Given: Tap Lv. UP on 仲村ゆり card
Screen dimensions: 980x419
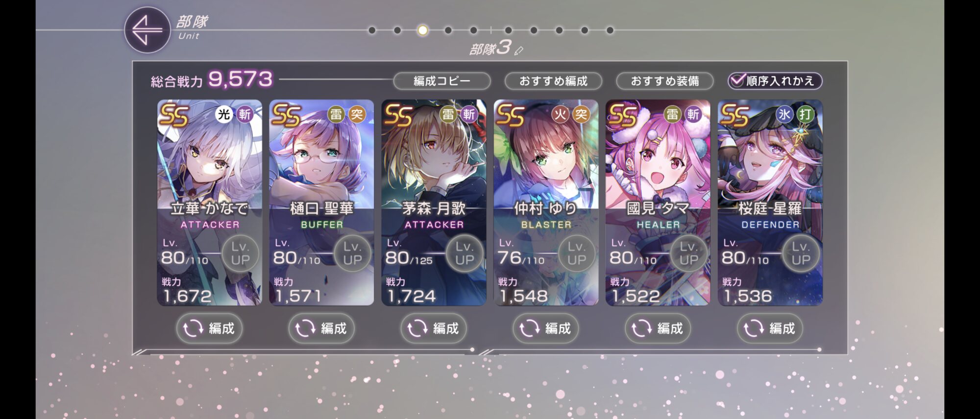Looking at the screenshot, I should (x=577, y=253).
